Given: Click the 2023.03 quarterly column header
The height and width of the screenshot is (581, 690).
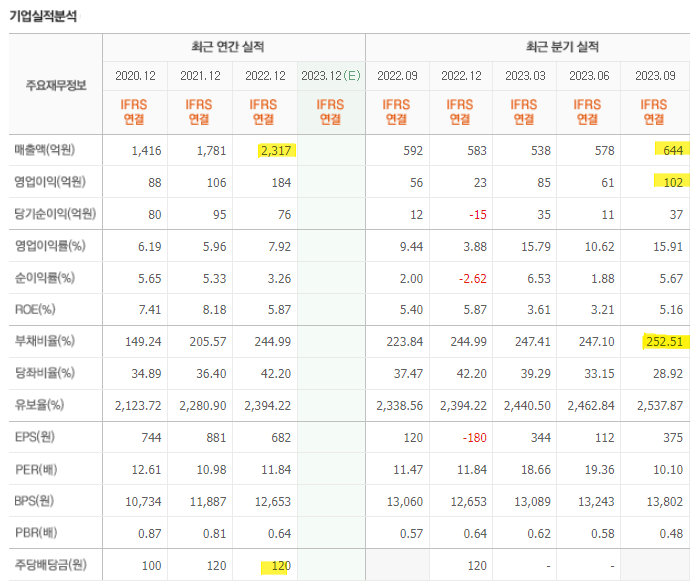Looking at the screenshot, I should [525, 76].
